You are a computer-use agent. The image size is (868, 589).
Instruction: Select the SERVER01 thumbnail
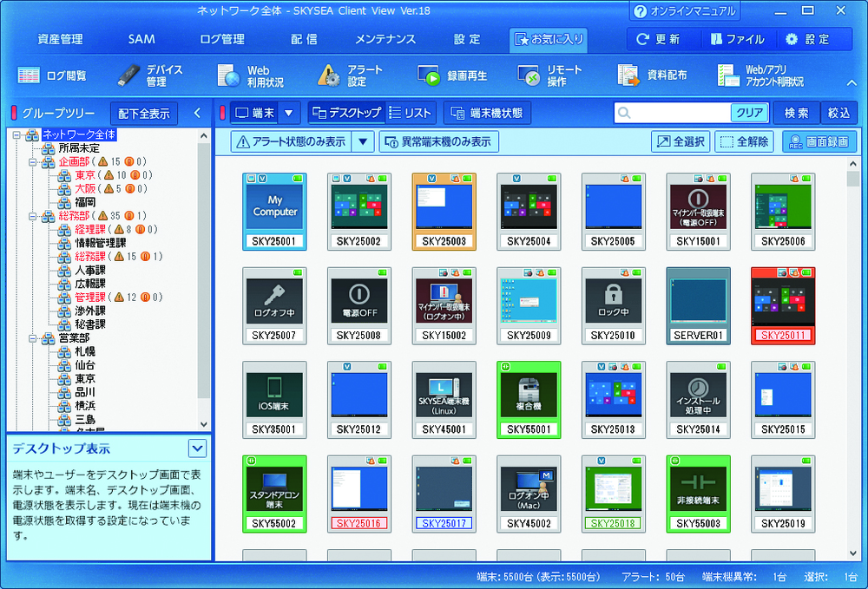coord(698,306)
